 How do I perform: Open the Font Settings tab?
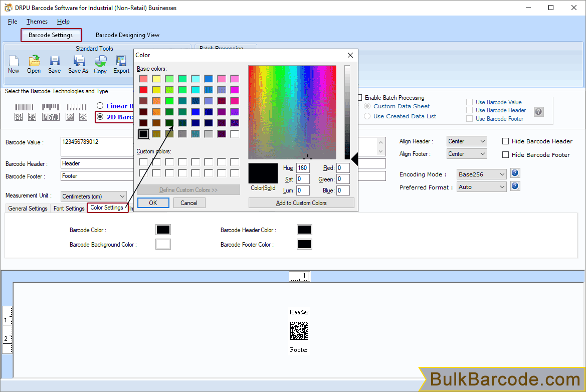tap(69, 209)
